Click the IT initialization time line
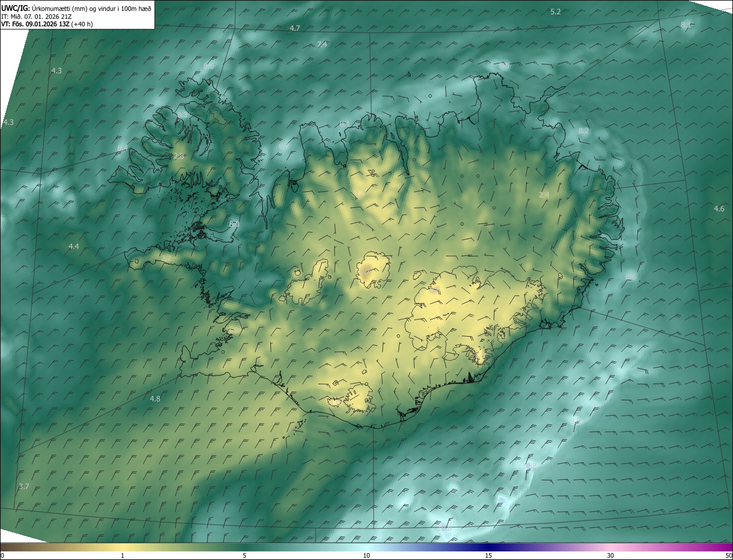This screenshot has height=560, width=733. [x=40, y=17]
